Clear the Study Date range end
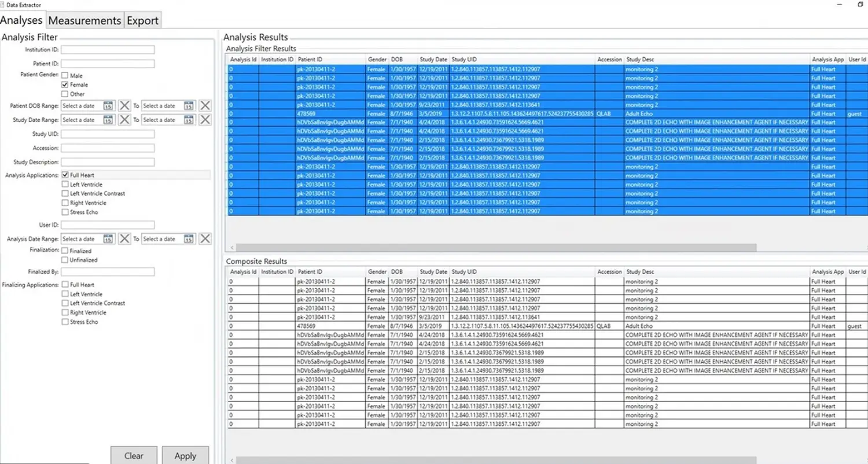 205,120
